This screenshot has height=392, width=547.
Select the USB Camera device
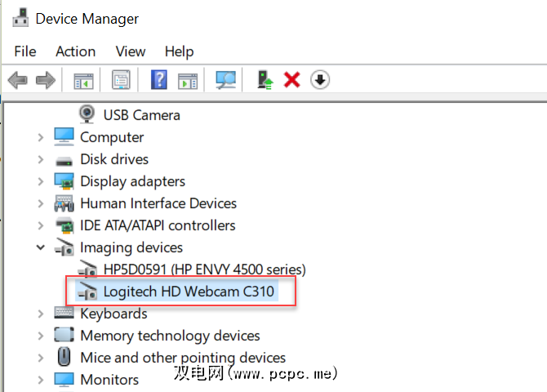coord(141,115)
